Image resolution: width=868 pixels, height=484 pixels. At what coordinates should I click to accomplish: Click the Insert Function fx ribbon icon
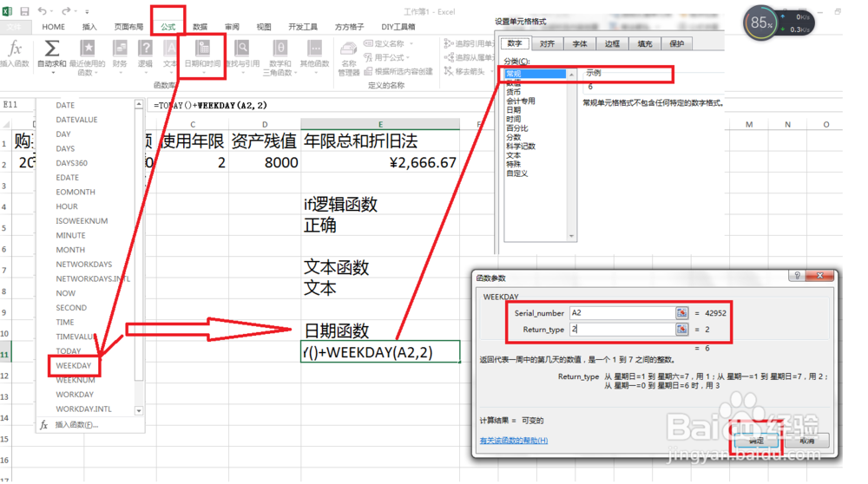(15, 49)
